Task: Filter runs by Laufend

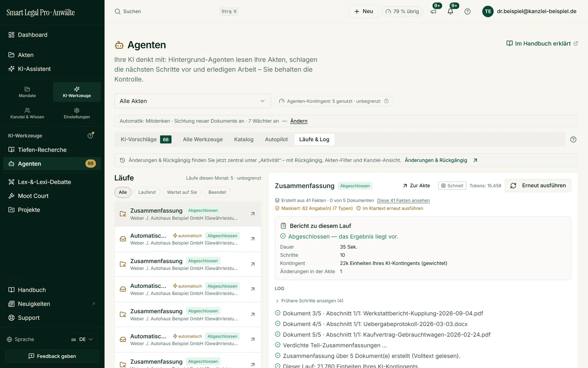Action: pos(147,192)
